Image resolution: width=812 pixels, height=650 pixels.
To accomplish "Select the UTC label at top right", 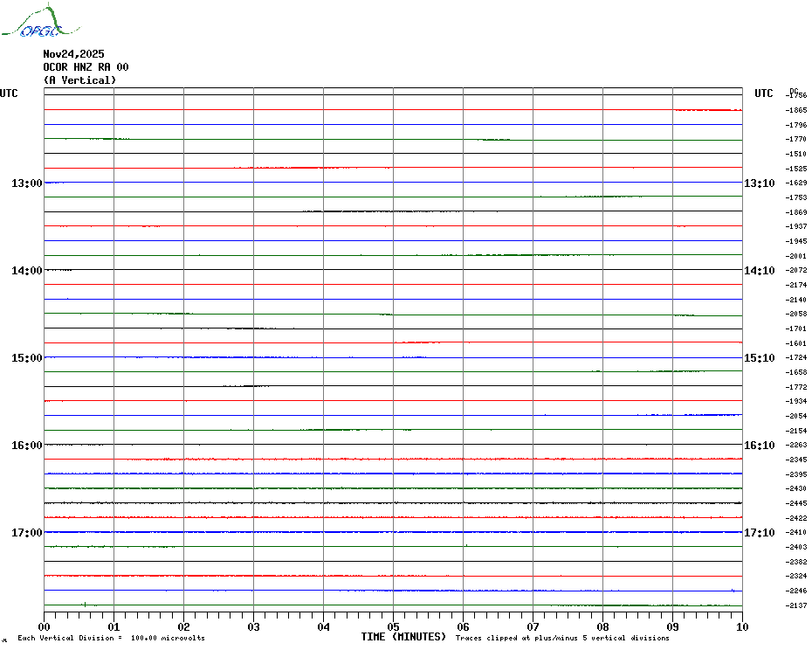I will coord(764,93).
